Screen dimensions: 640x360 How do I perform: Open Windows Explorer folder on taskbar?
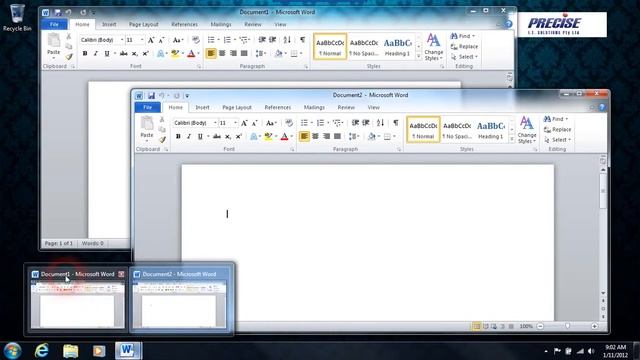pos(71,351)
